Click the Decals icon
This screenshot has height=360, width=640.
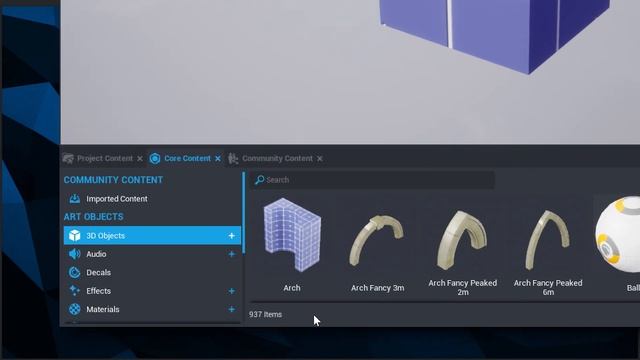[74, 272]
